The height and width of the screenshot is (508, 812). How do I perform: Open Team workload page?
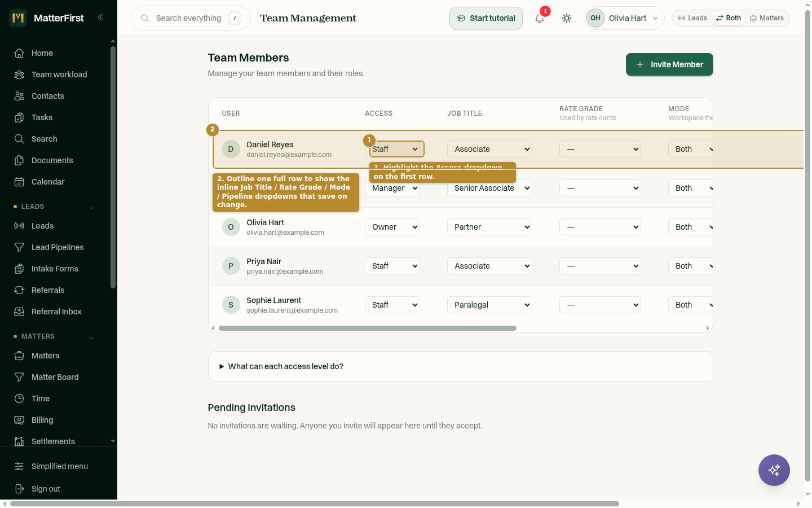click(59, 75)
